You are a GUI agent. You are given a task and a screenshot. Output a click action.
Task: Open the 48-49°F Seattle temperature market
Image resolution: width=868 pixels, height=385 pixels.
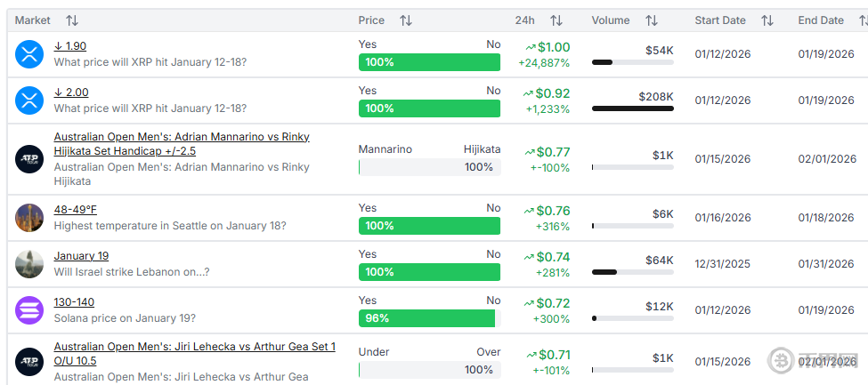pyautogui.click(x=76, y=210)
